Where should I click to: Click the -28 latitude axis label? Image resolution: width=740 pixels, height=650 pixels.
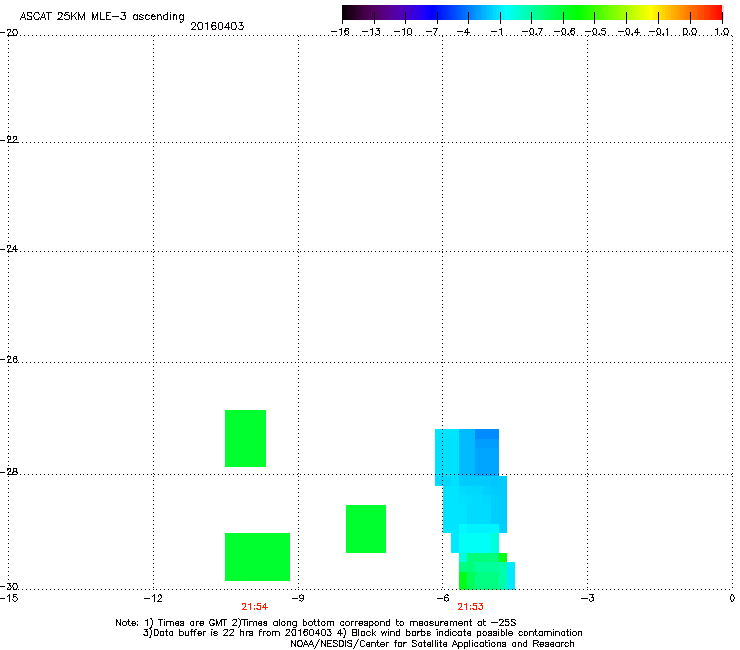click(x=9, y=472)
